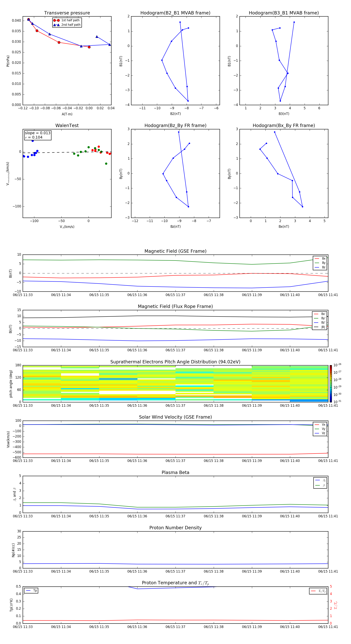Click the 'Vsw(km/s)' axis label

click(8, 439)
